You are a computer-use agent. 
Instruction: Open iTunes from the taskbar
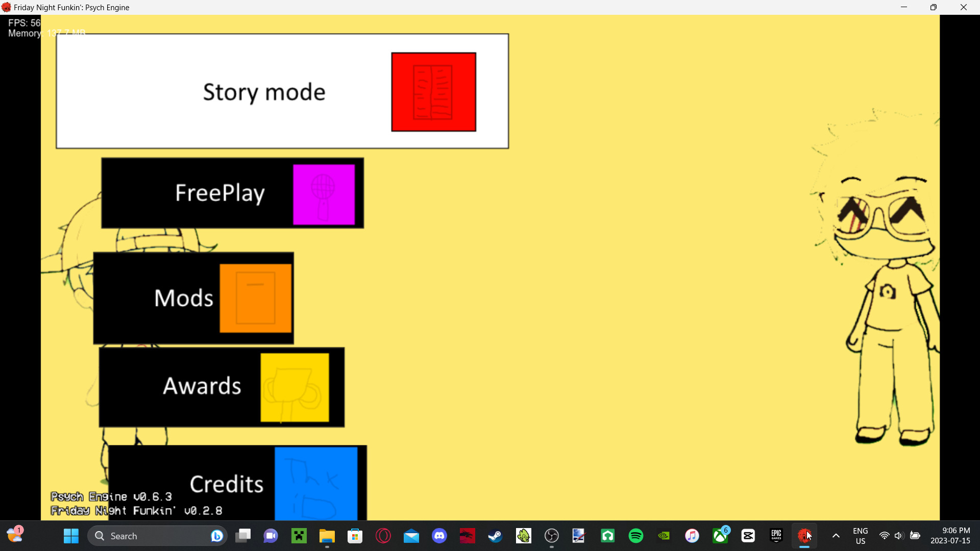click(692, 536)
